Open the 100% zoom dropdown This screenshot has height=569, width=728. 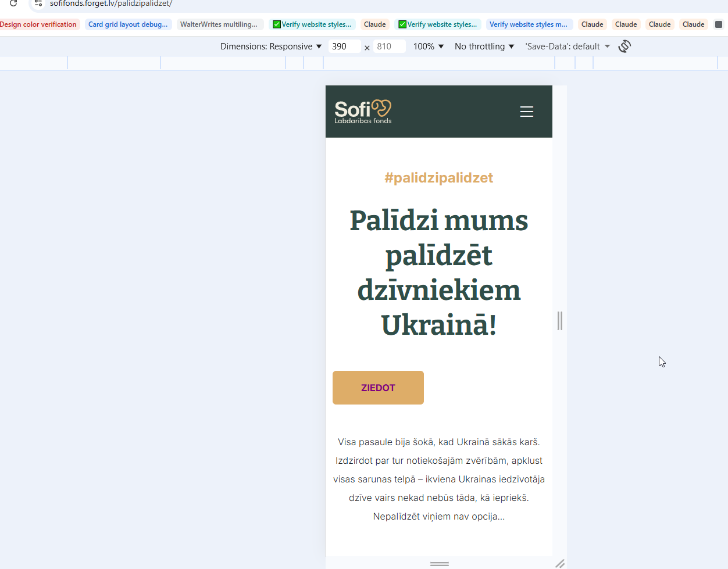click(x=429, y=46)
